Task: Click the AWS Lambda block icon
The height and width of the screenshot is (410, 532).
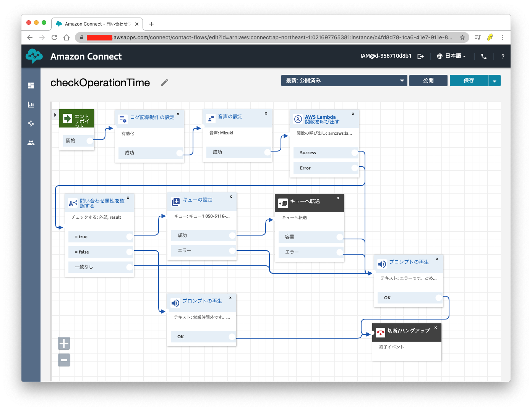Action: pyautogui.click(x=298, y=119)
